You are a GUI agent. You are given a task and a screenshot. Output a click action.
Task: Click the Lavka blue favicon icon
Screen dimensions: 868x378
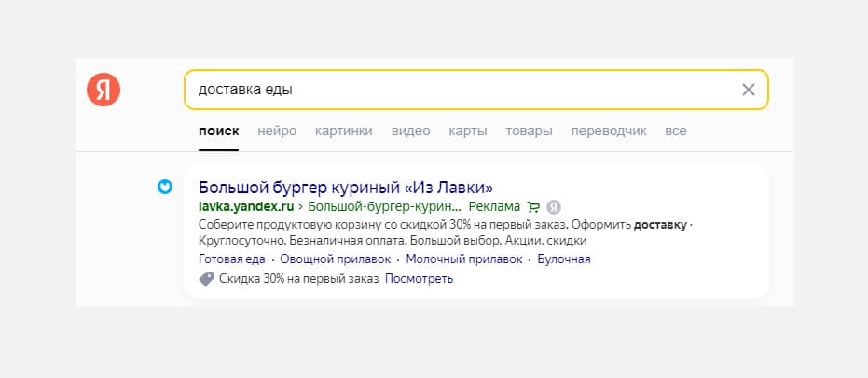click(165, 187)
